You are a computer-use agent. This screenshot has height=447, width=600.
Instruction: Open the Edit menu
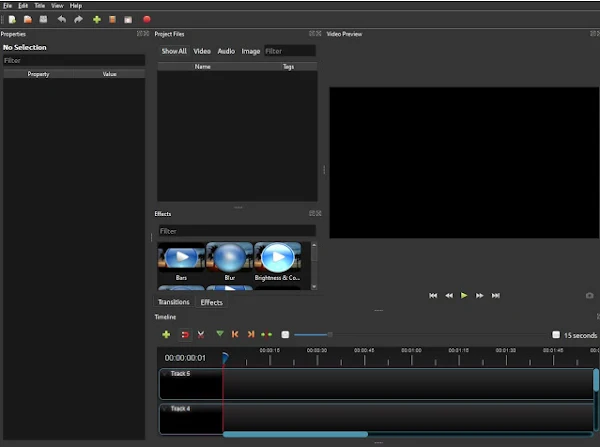click(23, 5)
